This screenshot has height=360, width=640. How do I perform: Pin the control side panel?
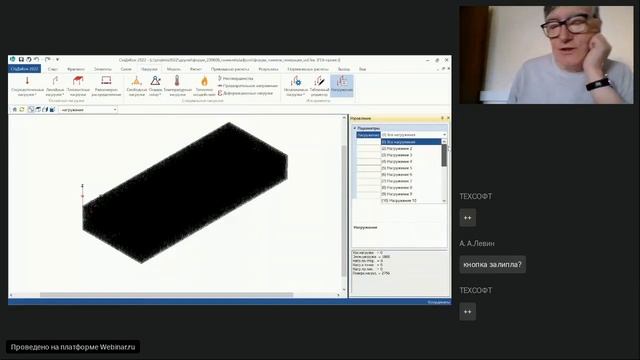(x=442, y=118)
